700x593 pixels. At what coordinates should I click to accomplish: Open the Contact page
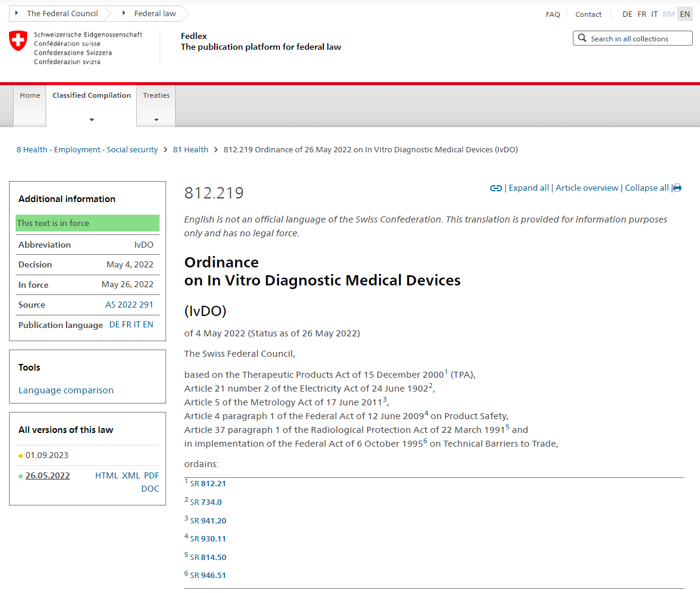click(588, 14)
